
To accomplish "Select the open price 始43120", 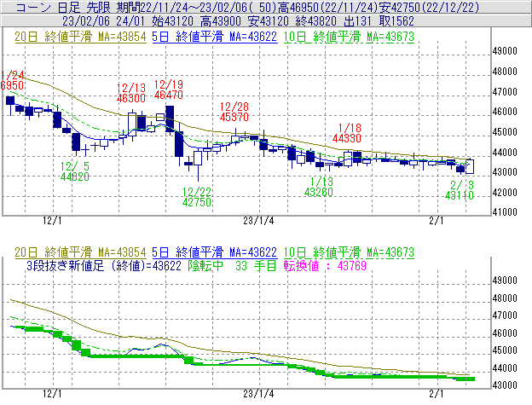I will click(172, 21).
